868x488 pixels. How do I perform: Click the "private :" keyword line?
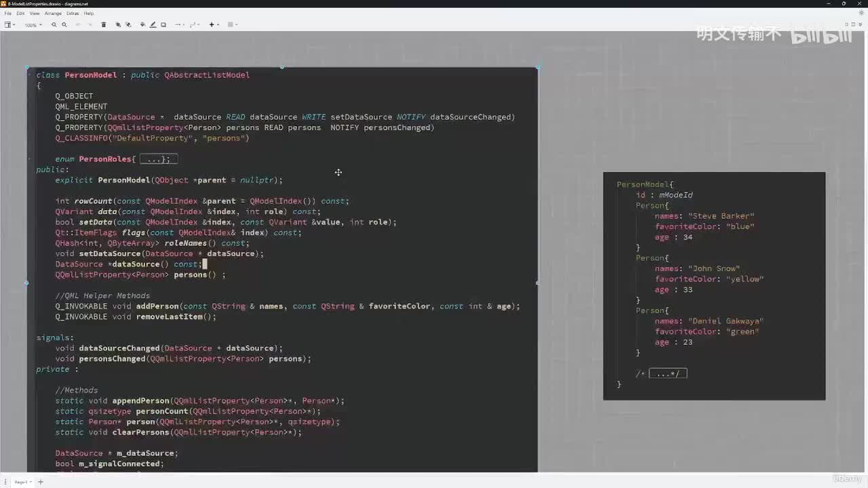[58, 369]
